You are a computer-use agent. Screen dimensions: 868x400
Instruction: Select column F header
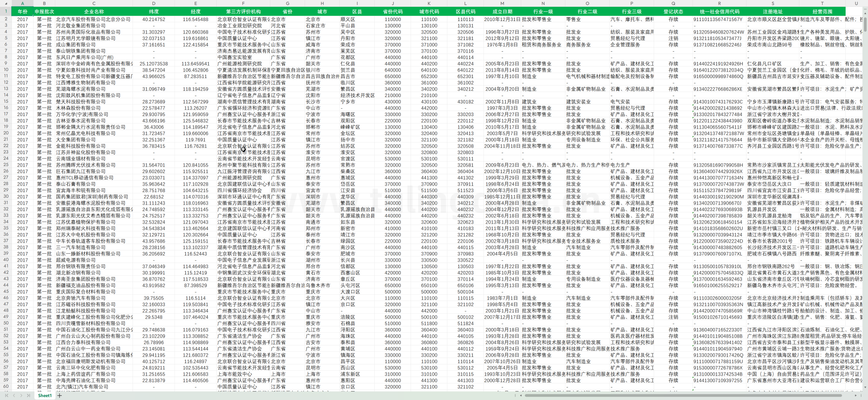coord(243,3)
